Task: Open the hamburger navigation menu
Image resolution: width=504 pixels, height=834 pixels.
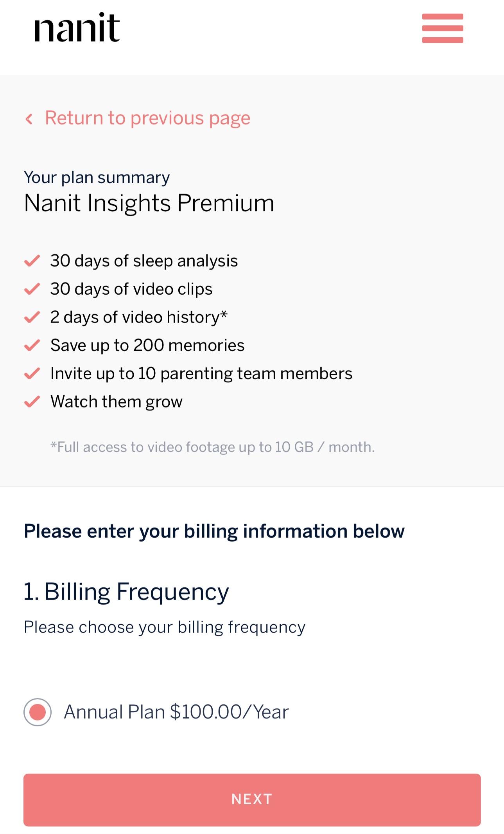Action: pyautogui.click(x=443, y=28)
